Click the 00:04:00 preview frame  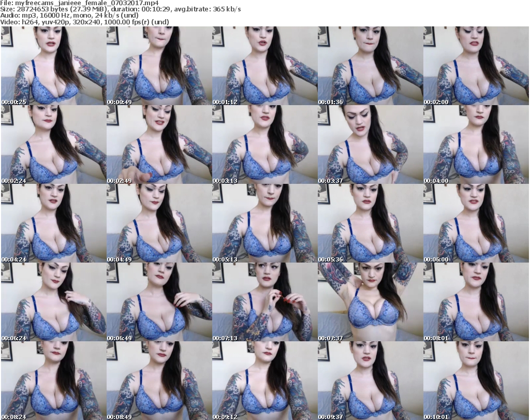(476, 144)
